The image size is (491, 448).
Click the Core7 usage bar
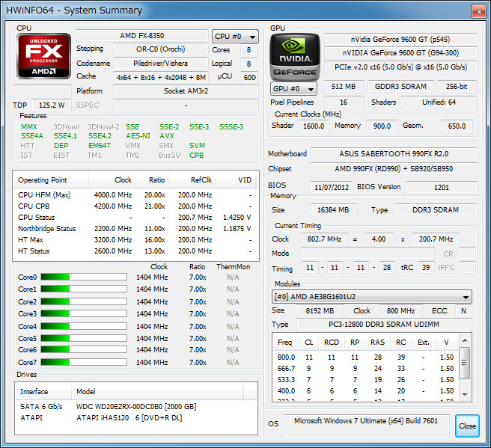(84, 362)
